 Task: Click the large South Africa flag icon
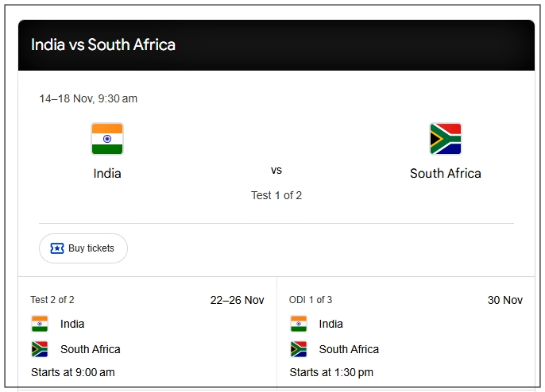point(445,139)
